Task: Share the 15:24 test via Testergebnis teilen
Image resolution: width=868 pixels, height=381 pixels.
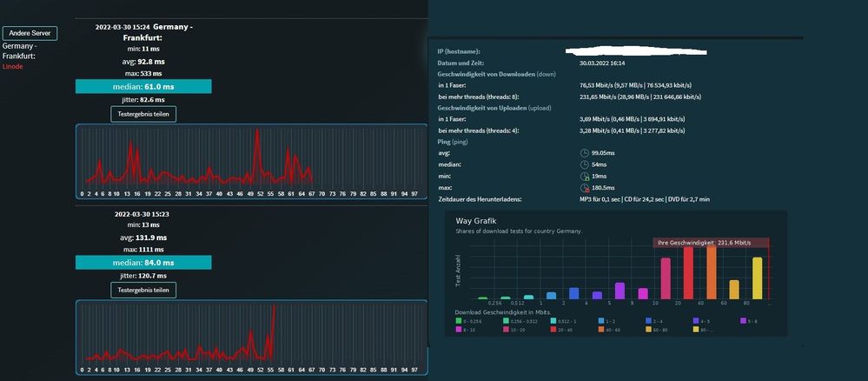Action: point(143,114)
